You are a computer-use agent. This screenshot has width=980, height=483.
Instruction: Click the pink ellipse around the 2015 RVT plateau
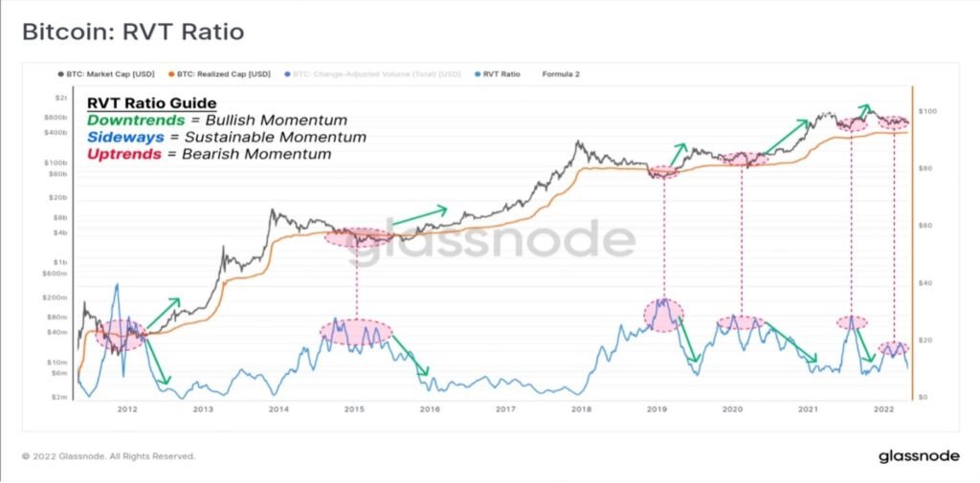pos(356,332)
